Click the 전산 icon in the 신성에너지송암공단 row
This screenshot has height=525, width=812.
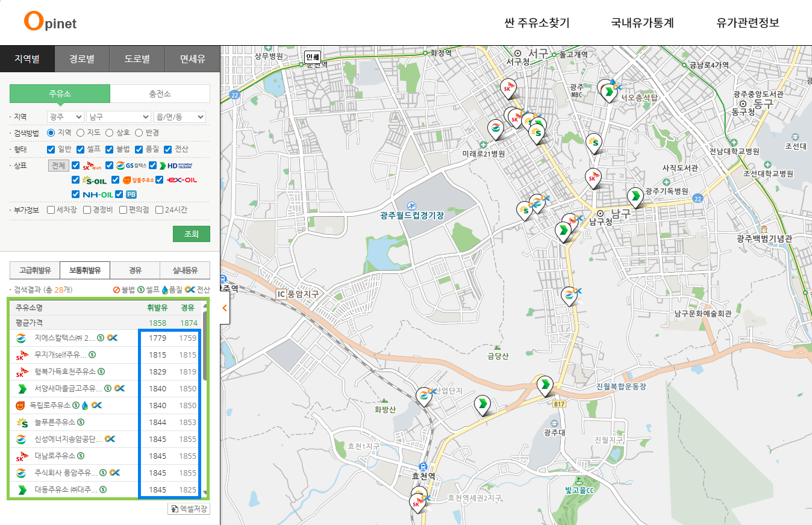coord(111,439)
